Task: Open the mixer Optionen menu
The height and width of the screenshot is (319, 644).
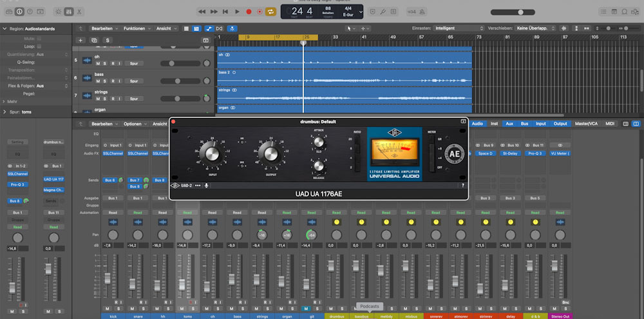Action: 135,124
